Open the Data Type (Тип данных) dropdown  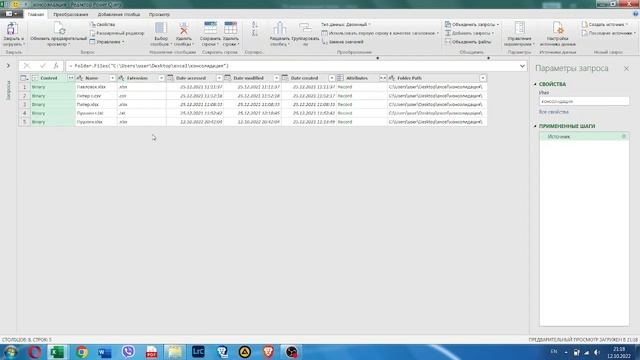click(346, 24)
